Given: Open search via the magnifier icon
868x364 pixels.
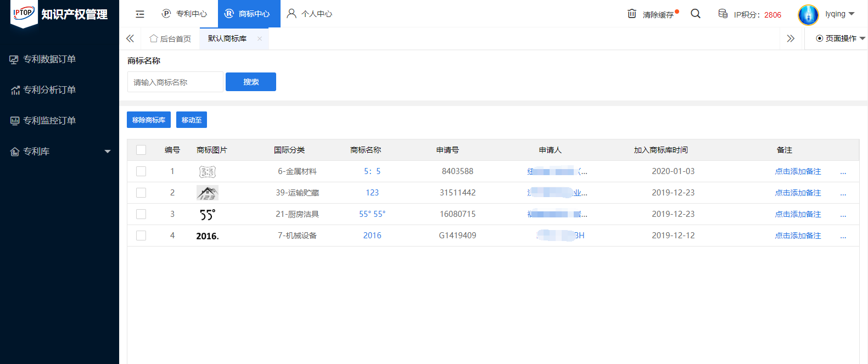Looking at the screenshot, I should [x=696, y=14].
